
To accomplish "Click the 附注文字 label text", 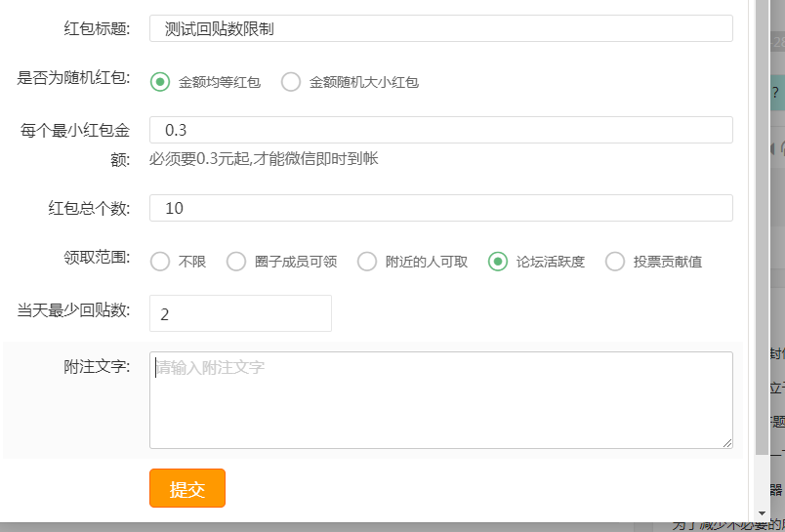I will pyautogui.click(x=98, y=367).
